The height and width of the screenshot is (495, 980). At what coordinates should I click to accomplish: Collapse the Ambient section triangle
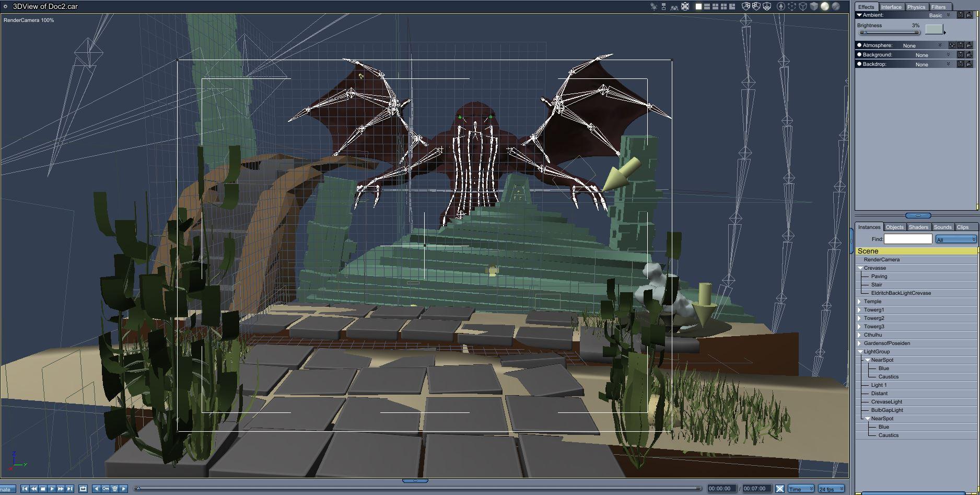859,15
